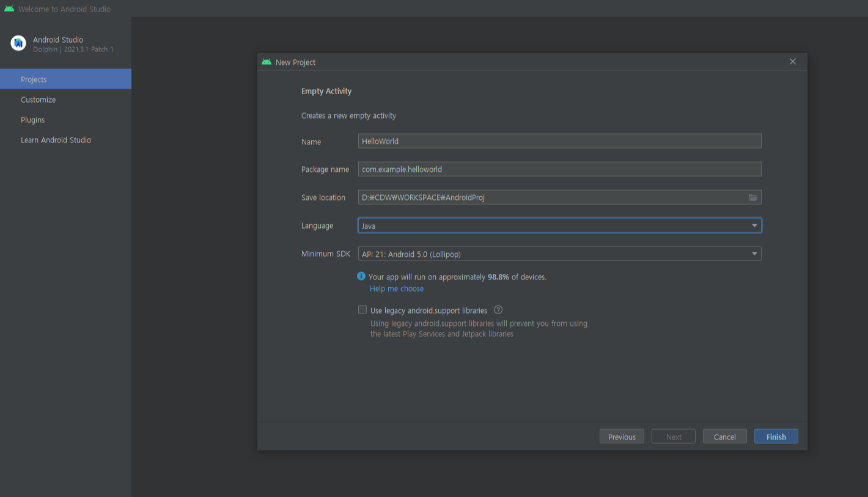
Task: Open the Minimum SDK dropdown
Action: (559, 254)
